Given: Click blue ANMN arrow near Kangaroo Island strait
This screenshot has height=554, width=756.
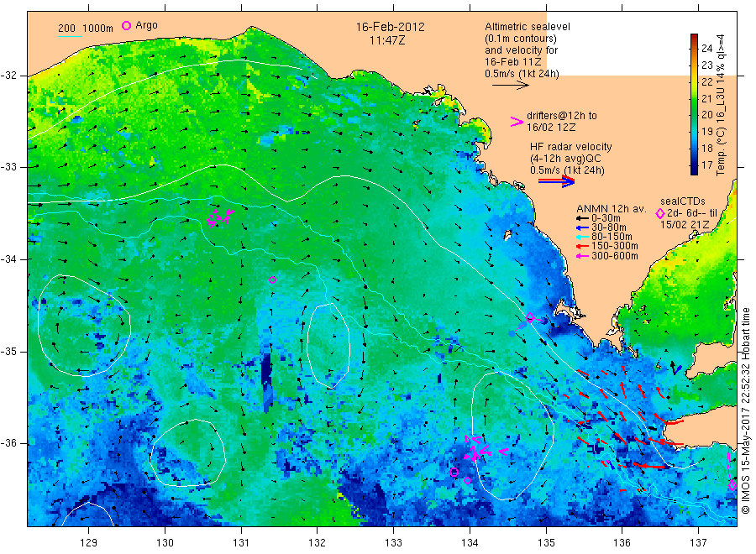Looking at the screenshot, I should pyautogui.click(x=678, y=369).
